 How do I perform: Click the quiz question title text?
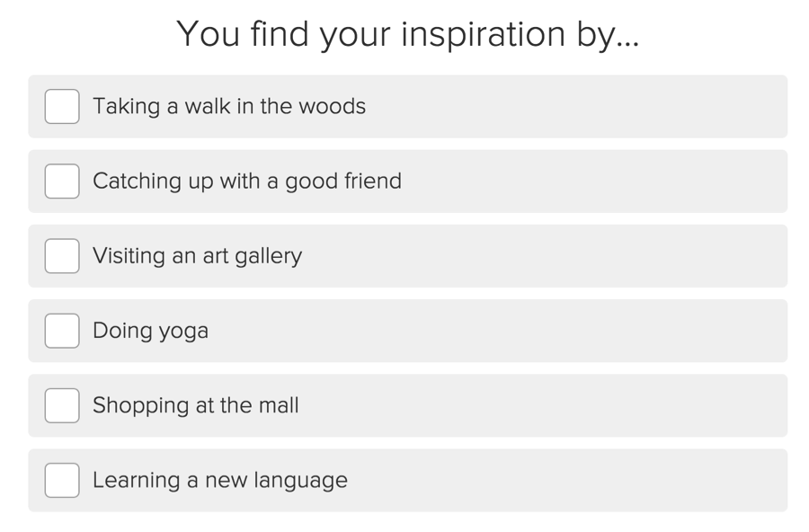409,34
